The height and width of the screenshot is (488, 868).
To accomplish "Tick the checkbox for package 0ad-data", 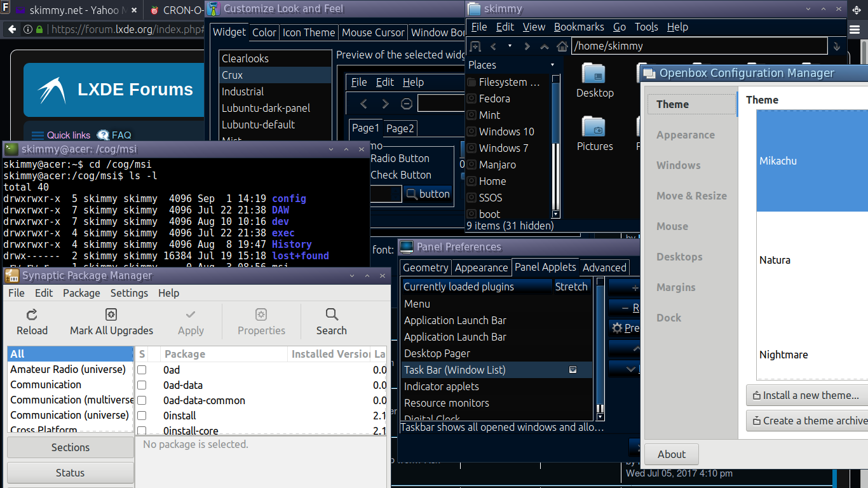I will pyautogui.click(x=142, y=385).
